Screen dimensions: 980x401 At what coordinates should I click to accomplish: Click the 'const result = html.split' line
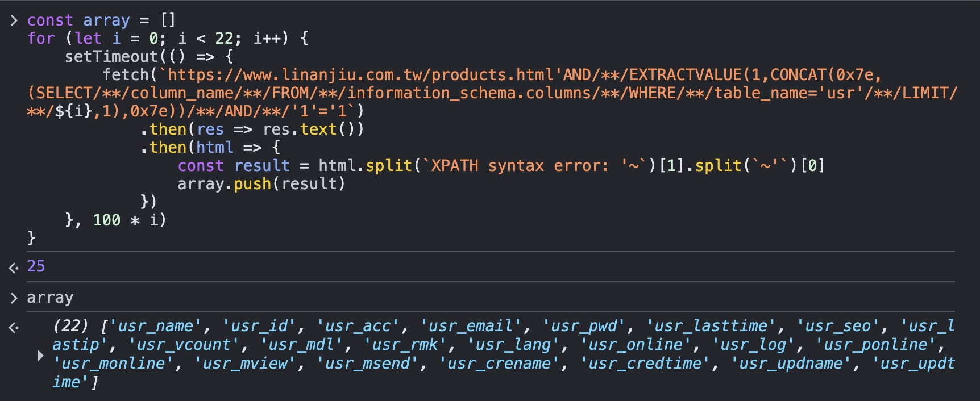501,166
